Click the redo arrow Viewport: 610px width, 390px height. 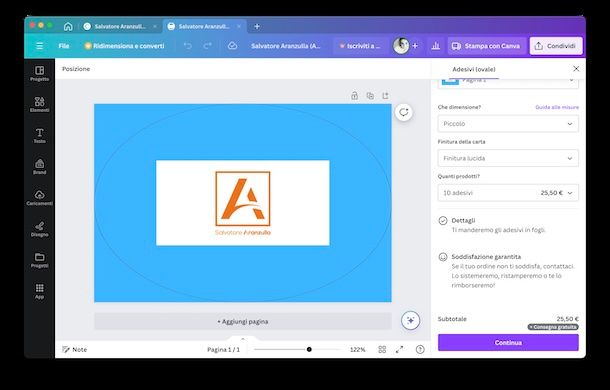point(208,46)
